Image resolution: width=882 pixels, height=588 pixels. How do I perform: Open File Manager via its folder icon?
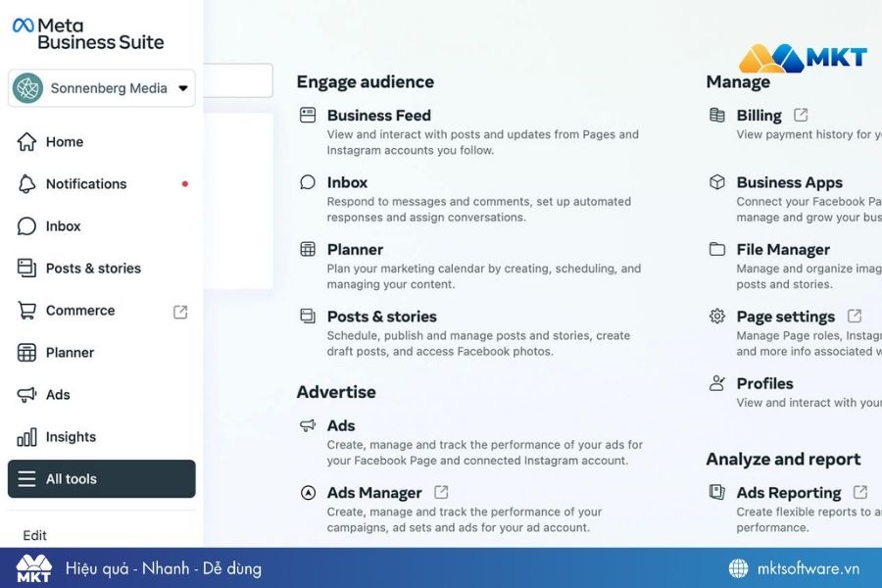click(x=716, y=249)
